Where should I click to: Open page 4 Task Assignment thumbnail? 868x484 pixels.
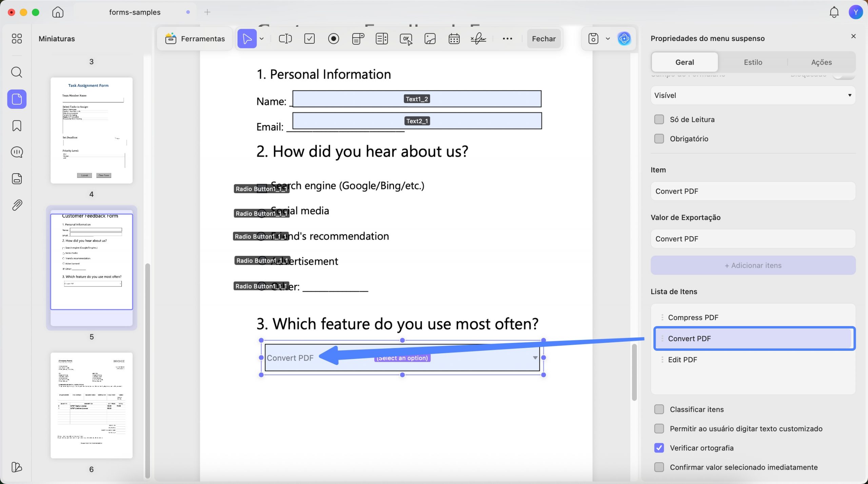(92, 130)
